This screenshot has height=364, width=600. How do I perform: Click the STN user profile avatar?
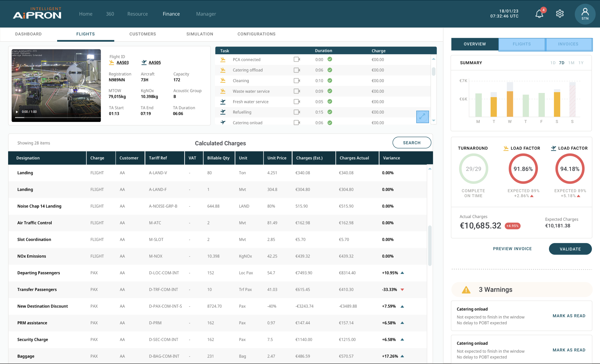[x=585, y=14]
